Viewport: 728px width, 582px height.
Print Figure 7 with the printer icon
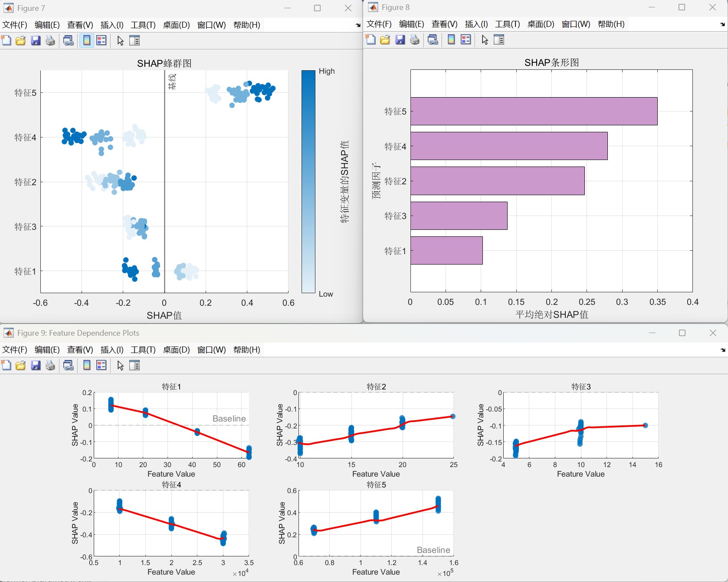coord(50,41)
